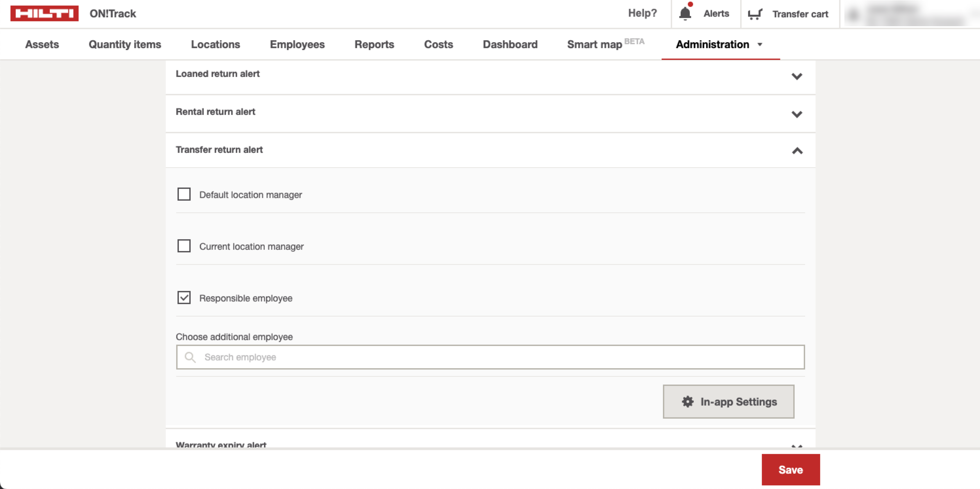
Task: Enable the Default location manager checkbox
Action: (184, 194)
